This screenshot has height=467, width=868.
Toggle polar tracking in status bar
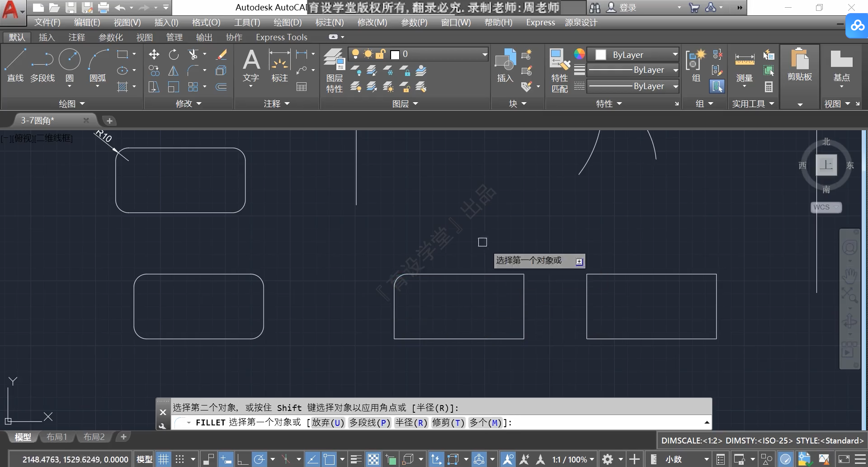[259, 459]
